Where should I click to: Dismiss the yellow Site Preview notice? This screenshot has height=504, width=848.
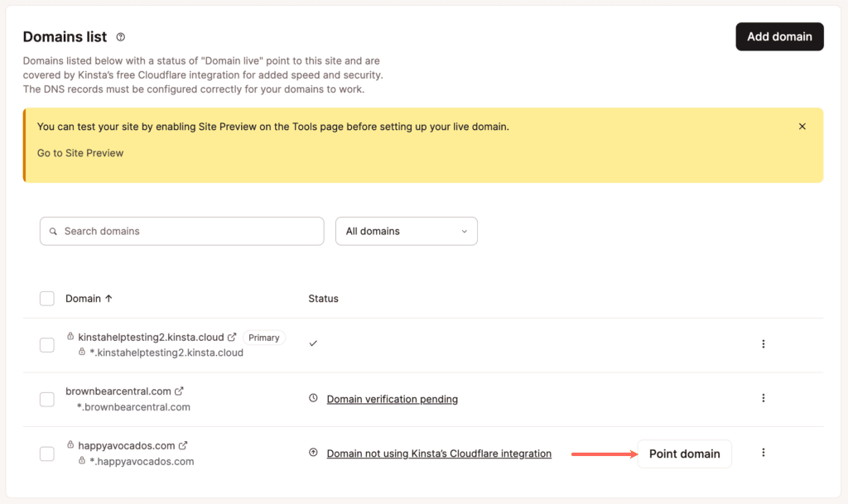[802, 127]
